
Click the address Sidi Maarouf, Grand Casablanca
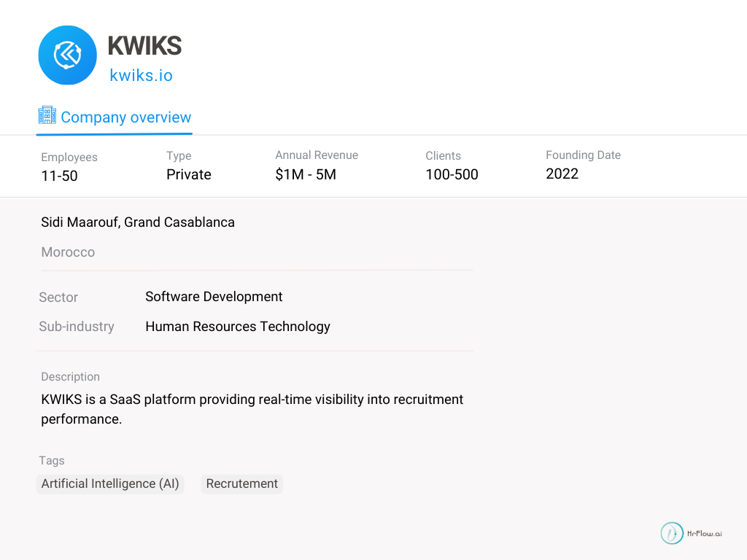pyautogui.click(x=138, y=222)
